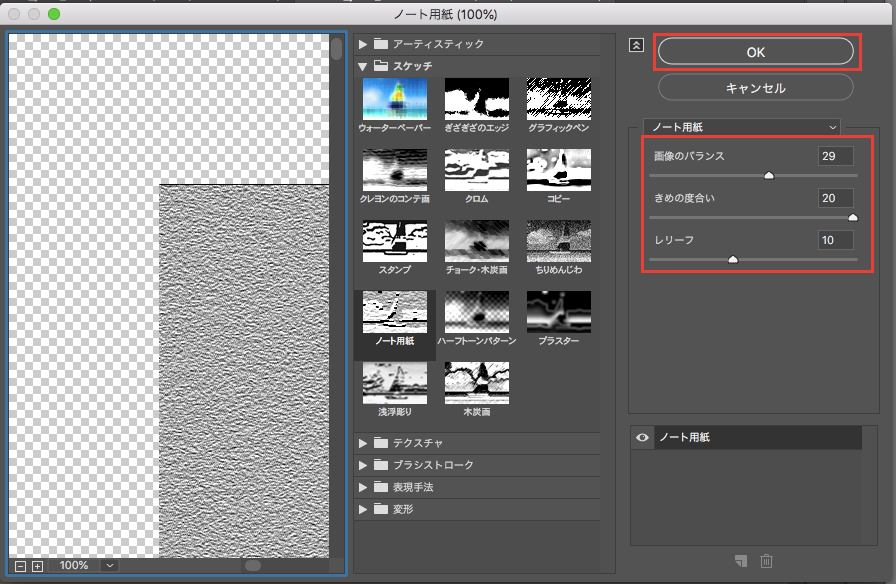The image size is (896, 584).
Task: Click the 画像のバランス slider handle
Action: point(769,175)
